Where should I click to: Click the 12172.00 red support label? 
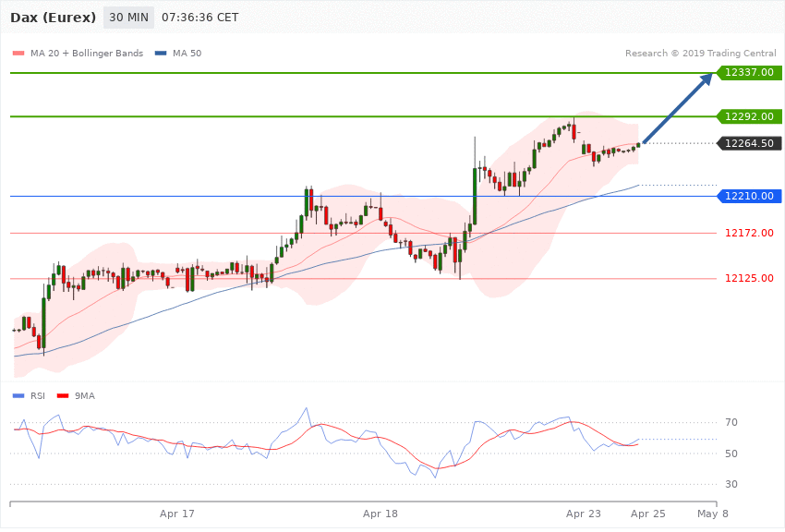(x=749, y=234)
